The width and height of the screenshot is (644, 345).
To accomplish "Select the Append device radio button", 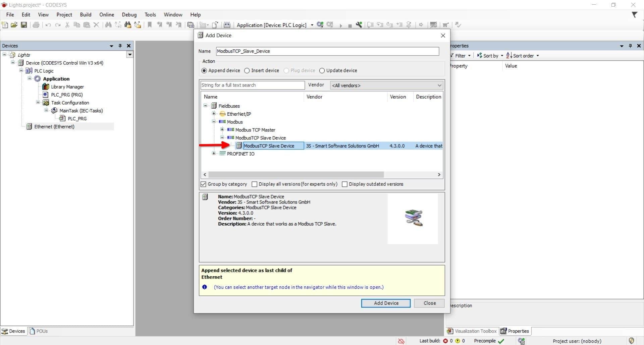I will pyautogui.click(x=204, y=70).
